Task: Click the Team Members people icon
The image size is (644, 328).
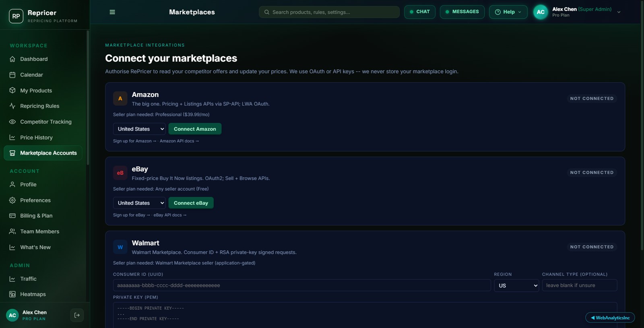Action: (12, 231)
